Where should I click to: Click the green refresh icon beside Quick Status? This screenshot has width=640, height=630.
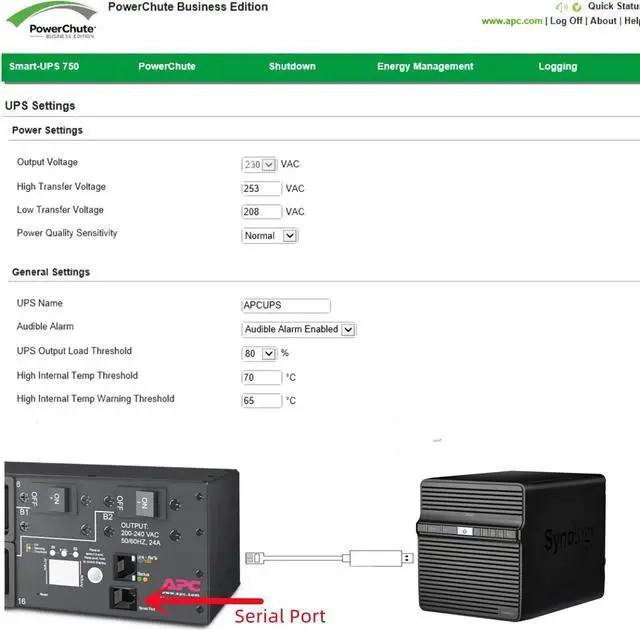tap(577, 6)
